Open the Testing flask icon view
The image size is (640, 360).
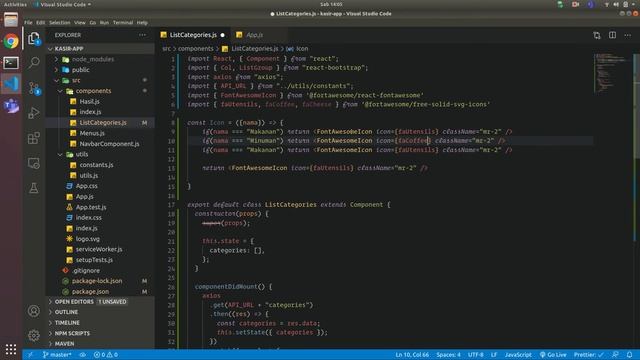point(34,188)
